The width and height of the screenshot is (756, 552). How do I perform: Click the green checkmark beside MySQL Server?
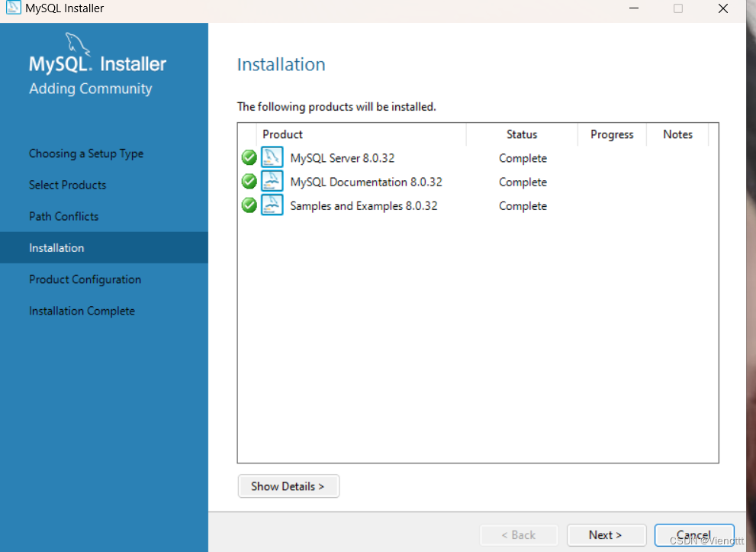tap(249, 157)
